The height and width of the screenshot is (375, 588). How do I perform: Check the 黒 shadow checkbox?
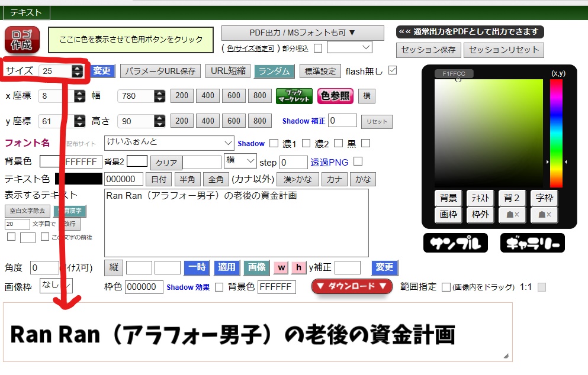(365, 143)
